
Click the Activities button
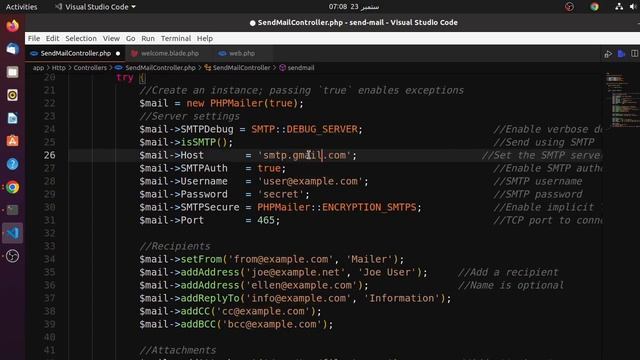coord(21,7)
